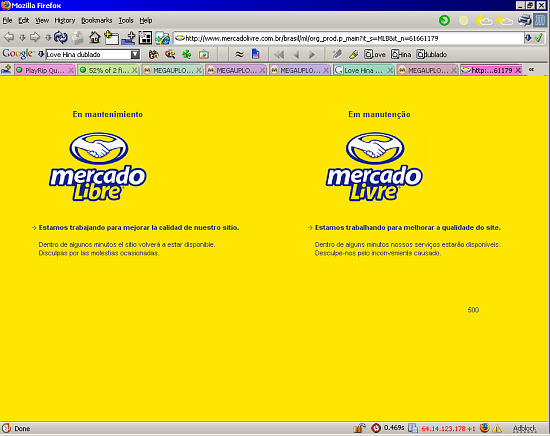Open the File menu
The image size is (550, 436).
click(x=7, y=20)
